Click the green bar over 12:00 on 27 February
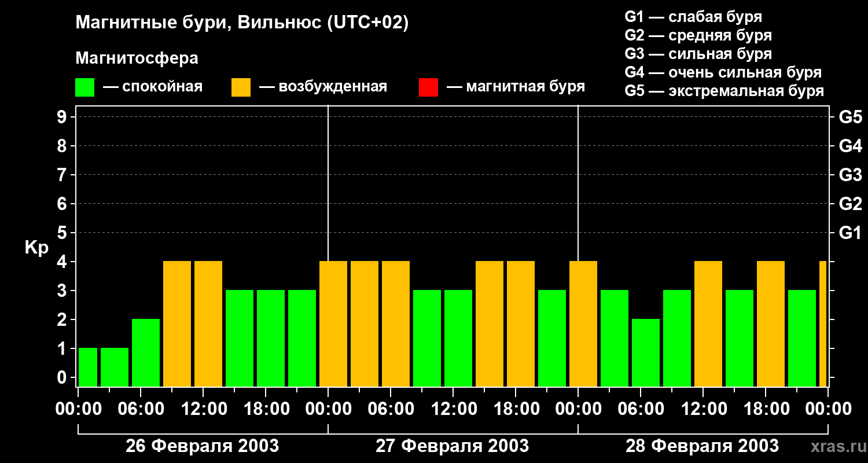The image size is (868, 463). point(458,338)
